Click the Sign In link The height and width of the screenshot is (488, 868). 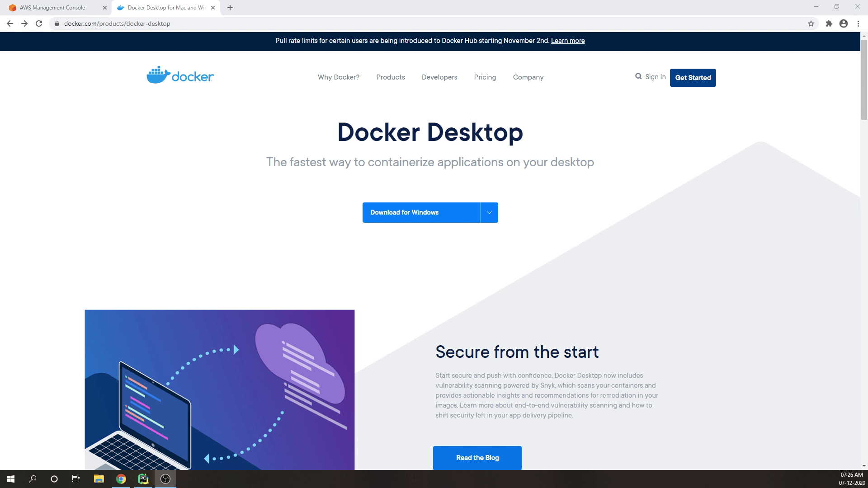655,77
